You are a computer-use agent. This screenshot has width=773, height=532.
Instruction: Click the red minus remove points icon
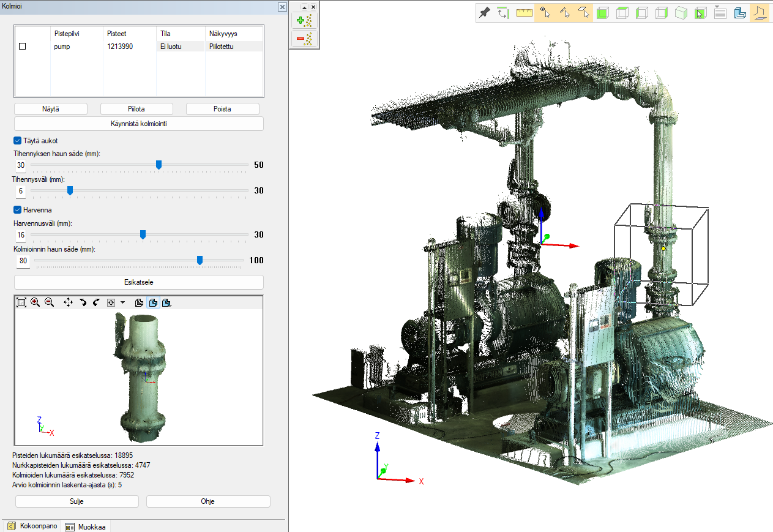304,39
